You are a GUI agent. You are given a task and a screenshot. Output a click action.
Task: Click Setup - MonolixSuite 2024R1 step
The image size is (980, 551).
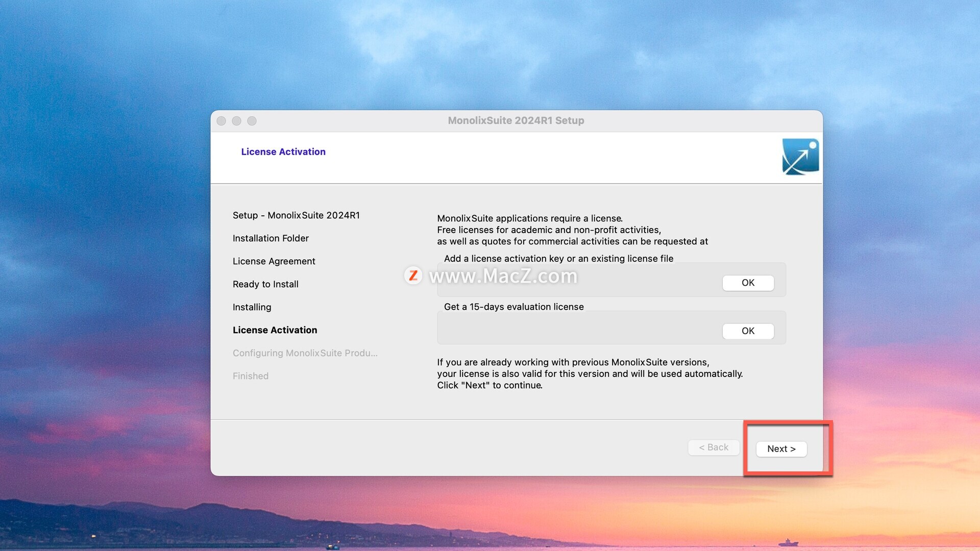click(x=296, y=215)
